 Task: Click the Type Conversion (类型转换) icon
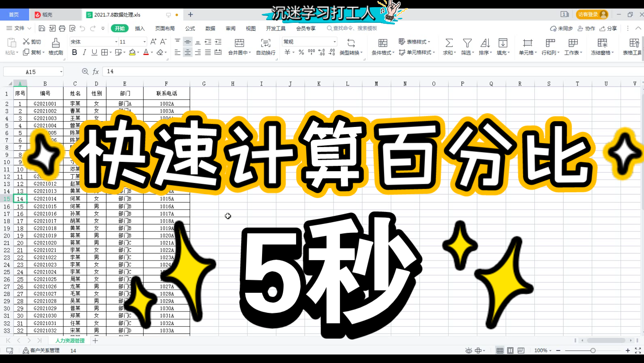351,43
